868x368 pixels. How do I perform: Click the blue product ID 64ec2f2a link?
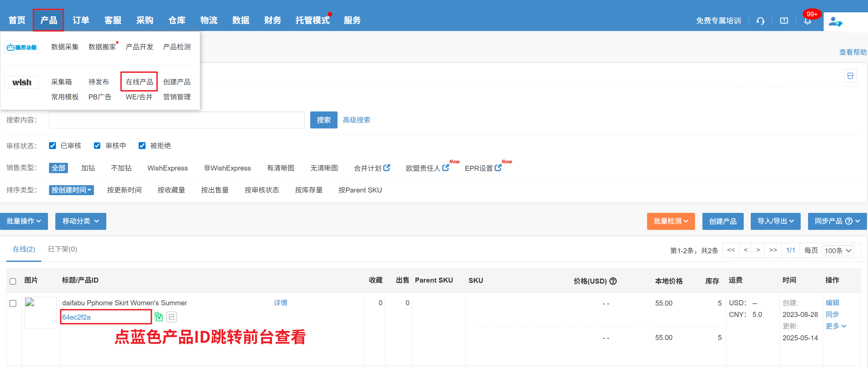coord(77,317)
